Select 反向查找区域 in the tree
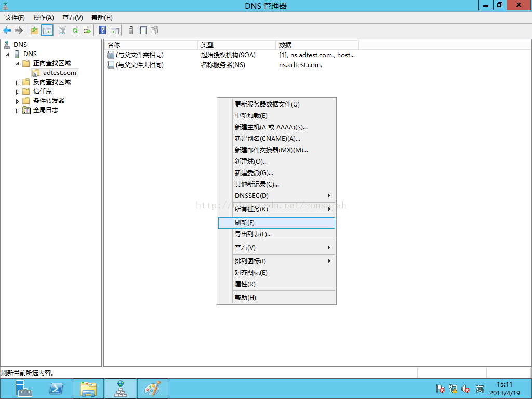 (52, 82)
